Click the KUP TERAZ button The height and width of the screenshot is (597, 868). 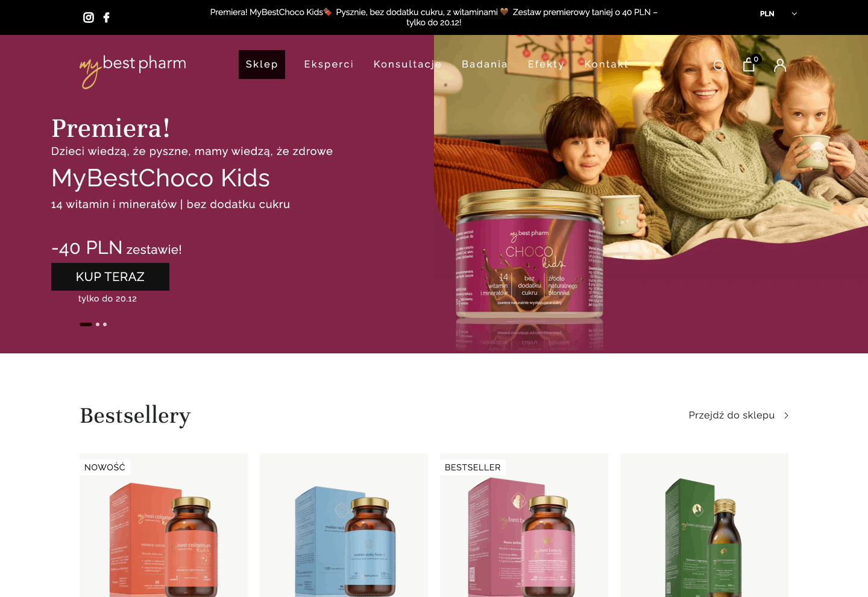(x=110, y=277)
